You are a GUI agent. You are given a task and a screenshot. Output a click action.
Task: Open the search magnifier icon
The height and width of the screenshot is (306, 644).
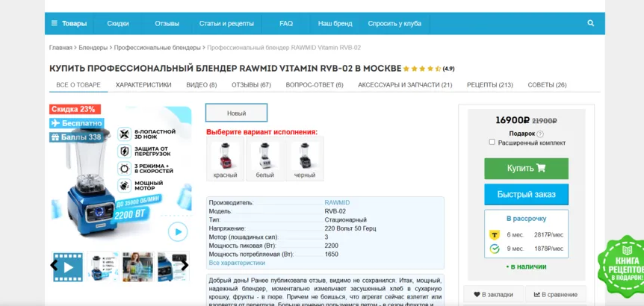click(x=591, y=23)
